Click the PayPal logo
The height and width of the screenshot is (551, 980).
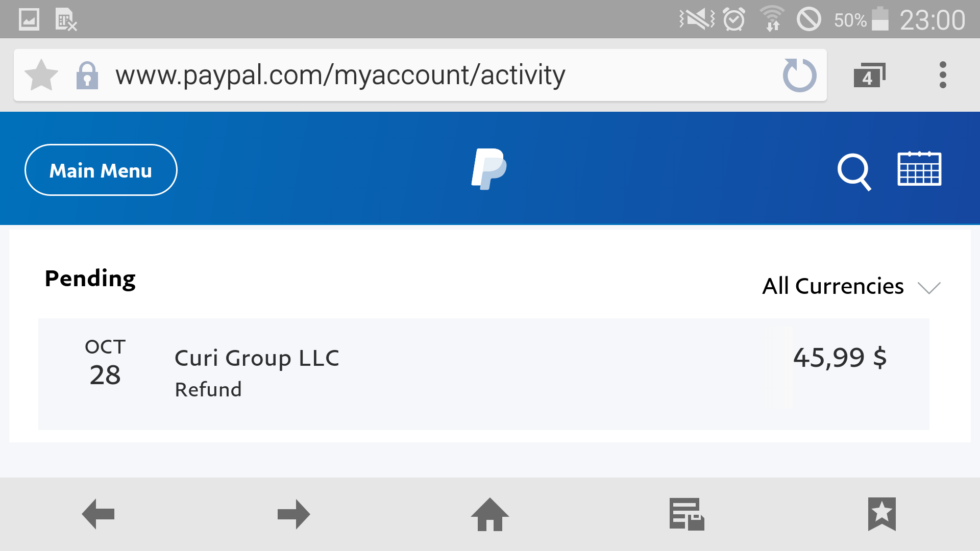click(x=489, y=169)
